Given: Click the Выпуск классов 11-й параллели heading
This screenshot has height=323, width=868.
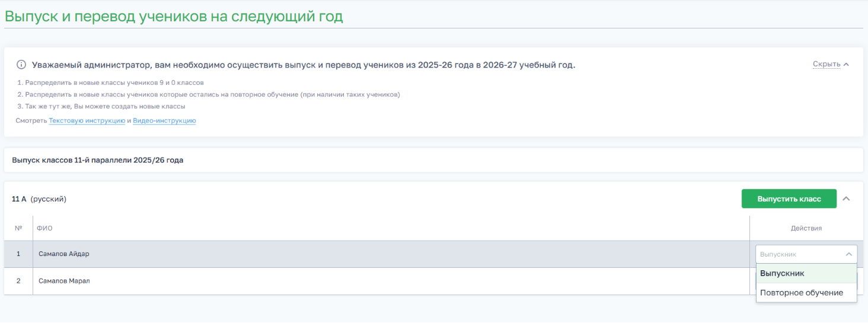Looking at the screenshot, I should [98, 160].
